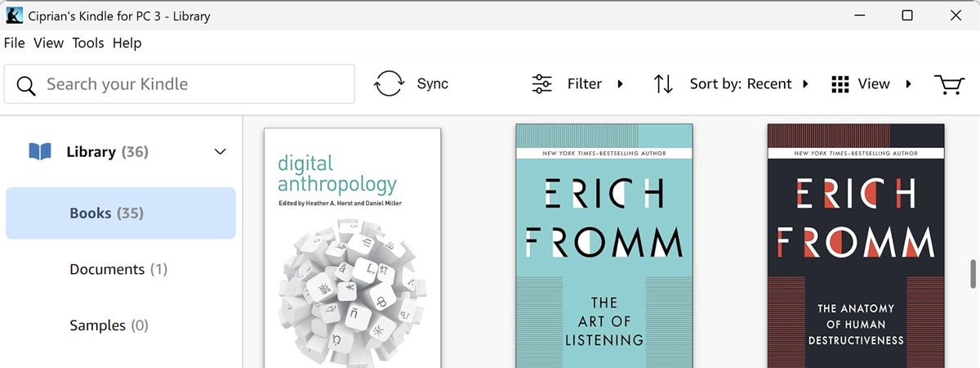Open The Art of Listening book cover

coord(604,245)
